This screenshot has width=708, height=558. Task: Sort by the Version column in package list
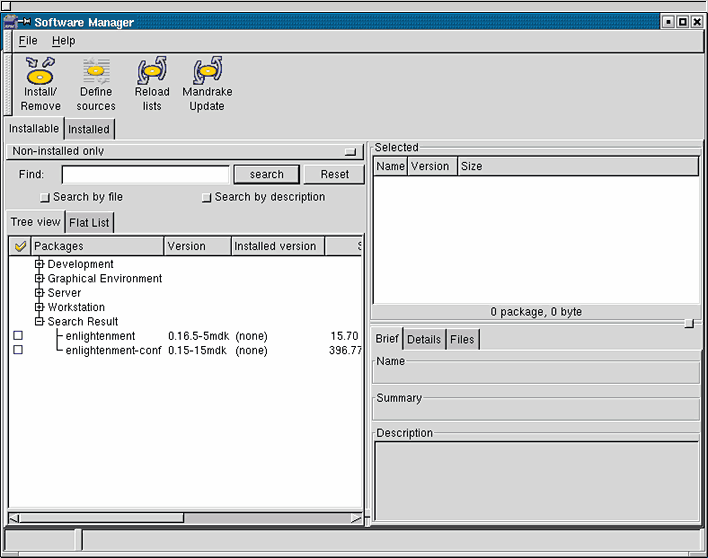(x=197, y=246)
